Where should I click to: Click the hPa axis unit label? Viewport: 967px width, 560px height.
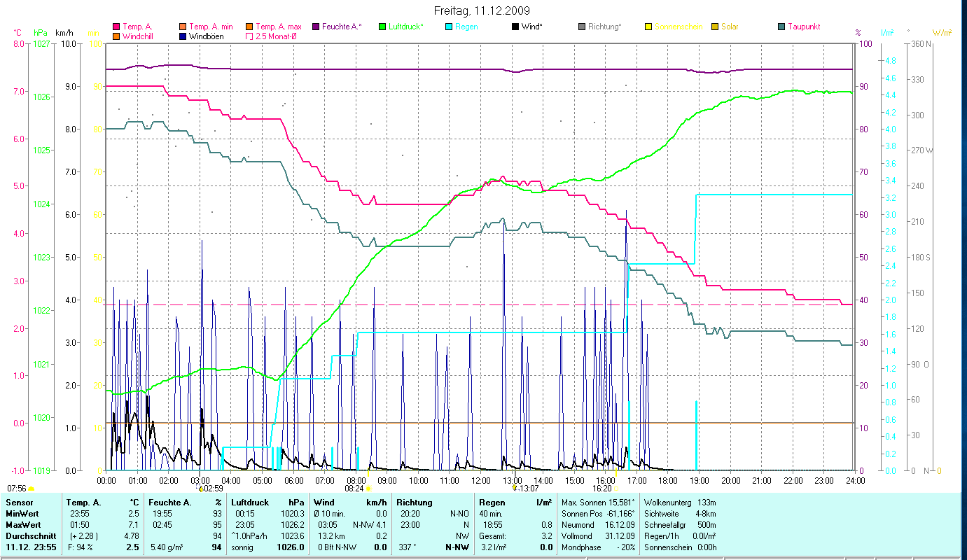point(41,33)
